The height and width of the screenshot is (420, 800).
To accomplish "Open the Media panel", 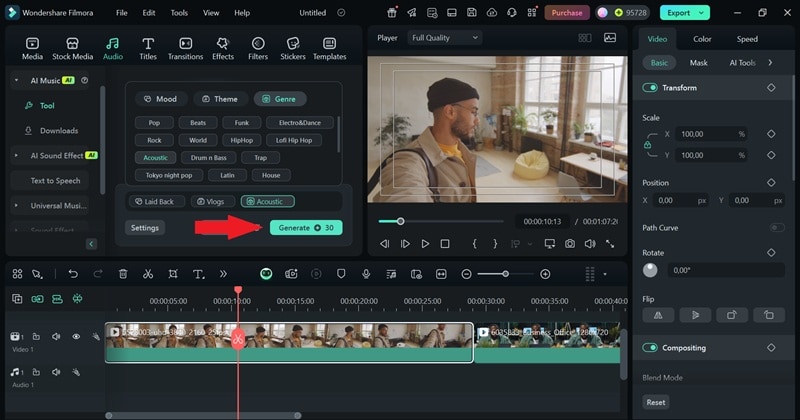I will [x=32, y=49].
